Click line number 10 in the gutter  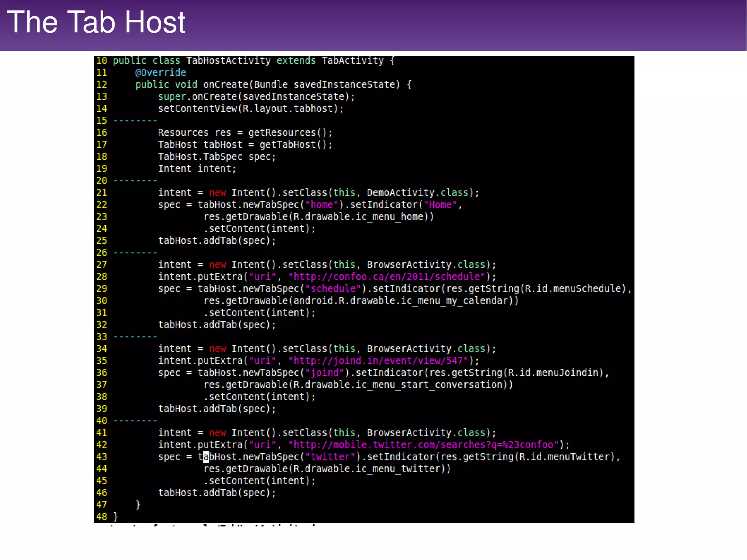point(102,61)
